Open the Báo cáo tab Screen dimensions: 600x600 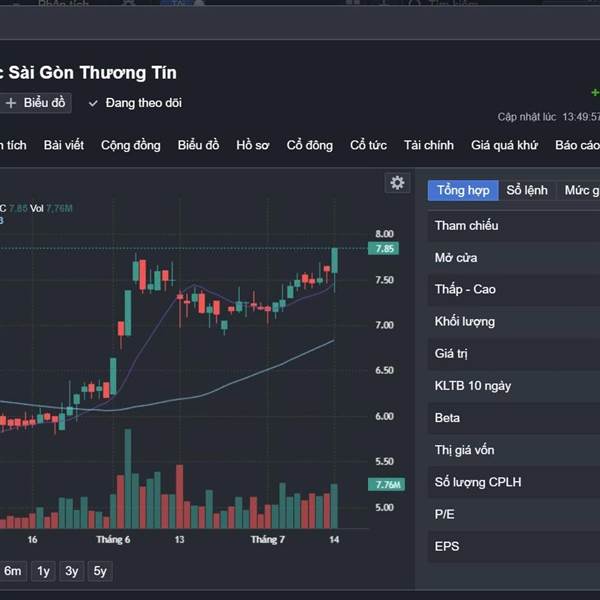point(577,145)
